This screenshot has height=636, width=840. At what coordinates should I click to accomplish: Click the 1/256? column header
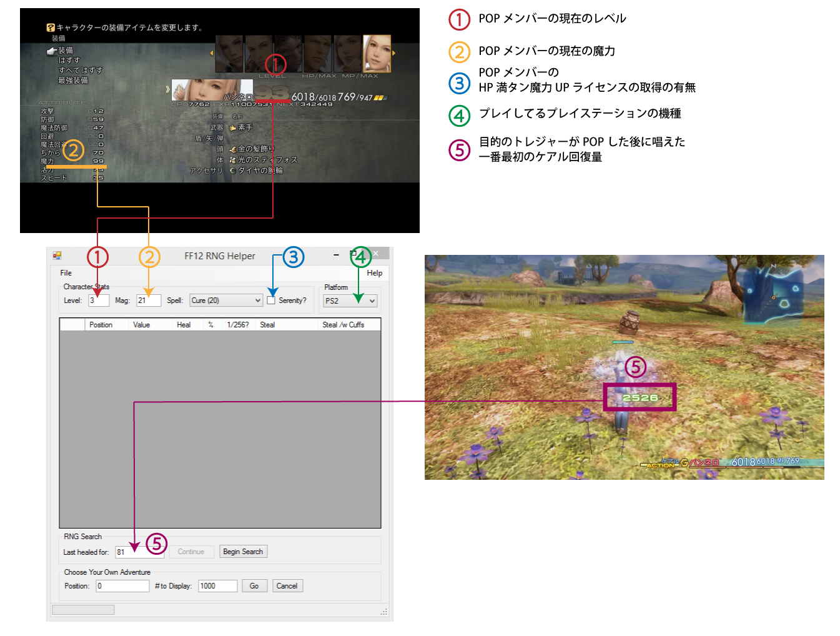(x=238, y=325)
